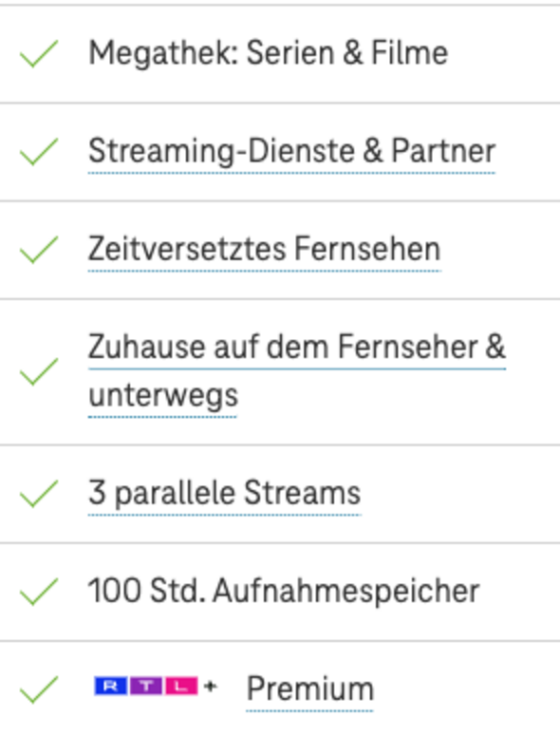Click the pink L block of RTL logo

tap(181, 687)
